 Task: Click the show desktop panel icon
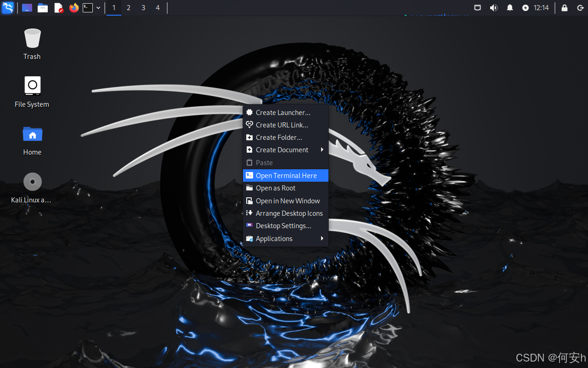coord(27,8)
